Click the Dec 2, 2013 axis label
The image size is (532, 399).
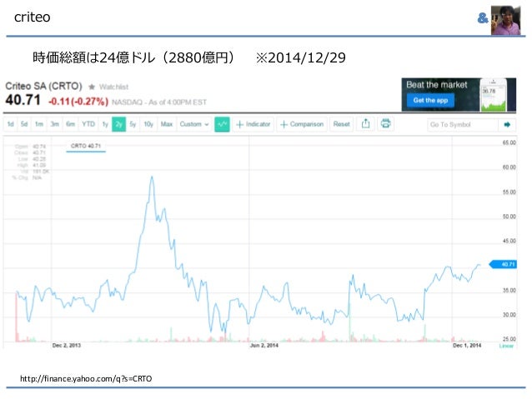pos(67,346)
